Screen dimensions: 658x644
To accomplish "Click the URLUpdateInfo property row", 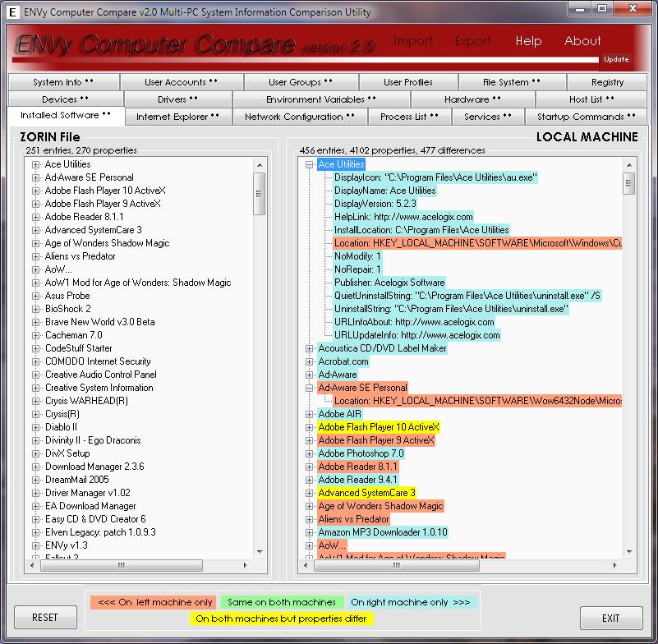I will (416, 336).
